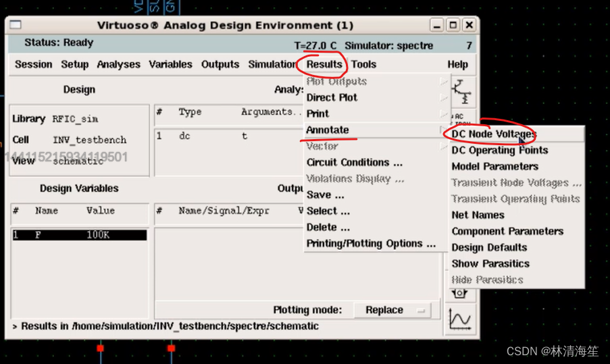
Task: Click the Cell INV_testbench value
Action: click(x=90, y=140)
